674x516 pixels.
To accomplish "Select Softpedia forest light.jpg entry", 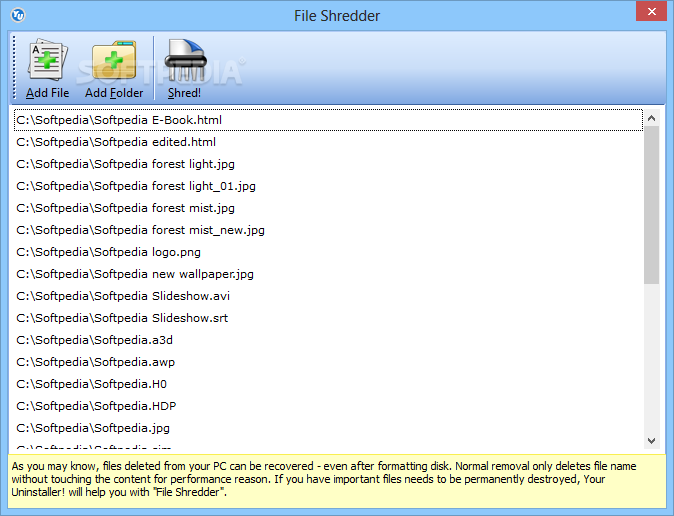I will 328,164.
